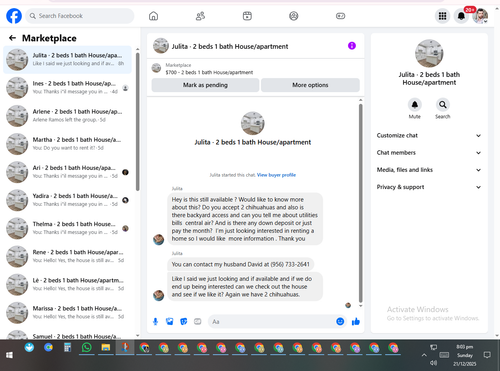
Task: Click the listing thumbnail in the right panel
Action: tap(429, 53)
